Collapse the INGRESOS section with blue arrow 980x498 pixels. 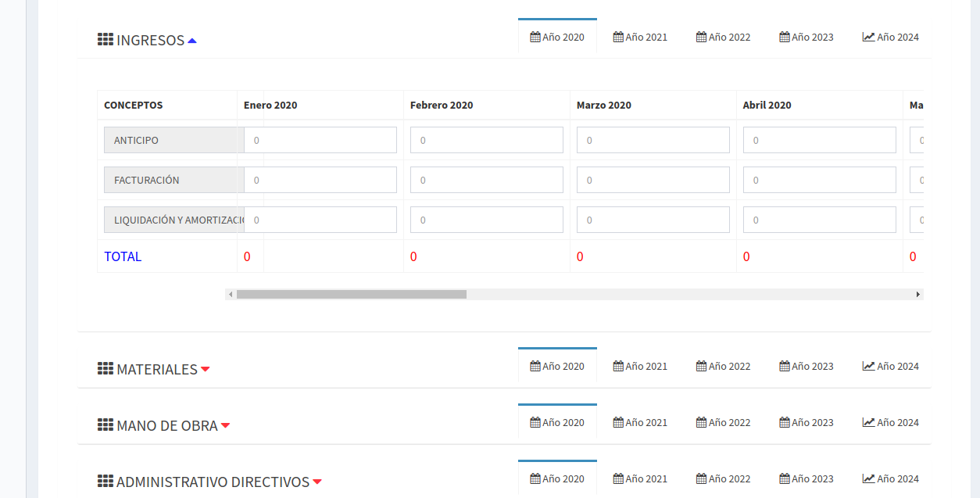coord(192,41)
